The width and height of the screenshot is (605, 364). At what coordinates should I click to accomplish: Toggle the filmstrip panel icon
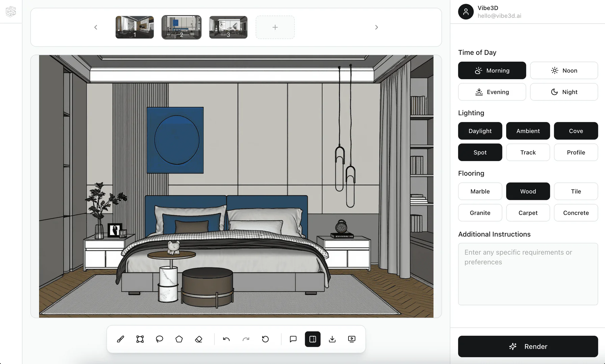point(312,339)
